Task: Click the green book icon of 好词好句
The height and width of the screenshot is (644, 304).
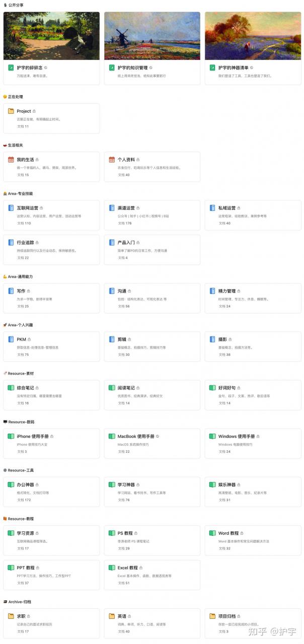Action: [212, 388]
